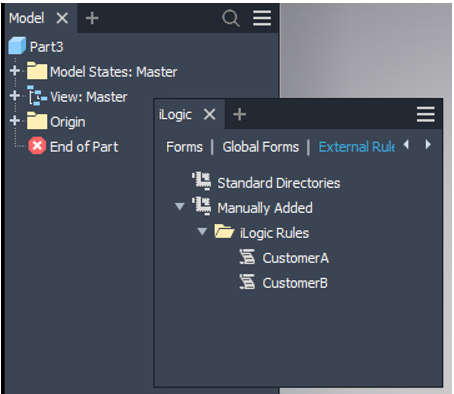Switch to the Model browser tab
Screen dimensions: 454x394
27,18
